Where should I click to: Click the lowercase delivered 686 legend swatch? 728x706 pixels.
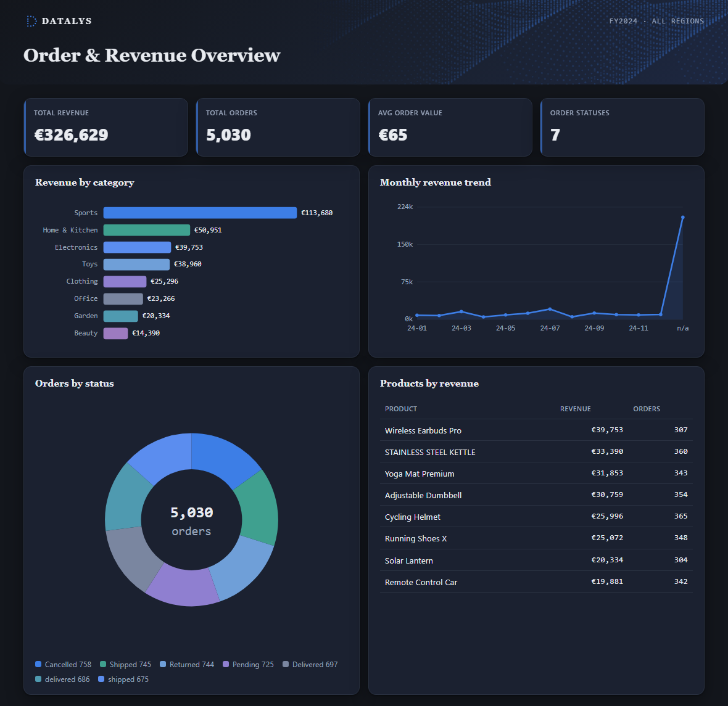(x=38, y=679)
